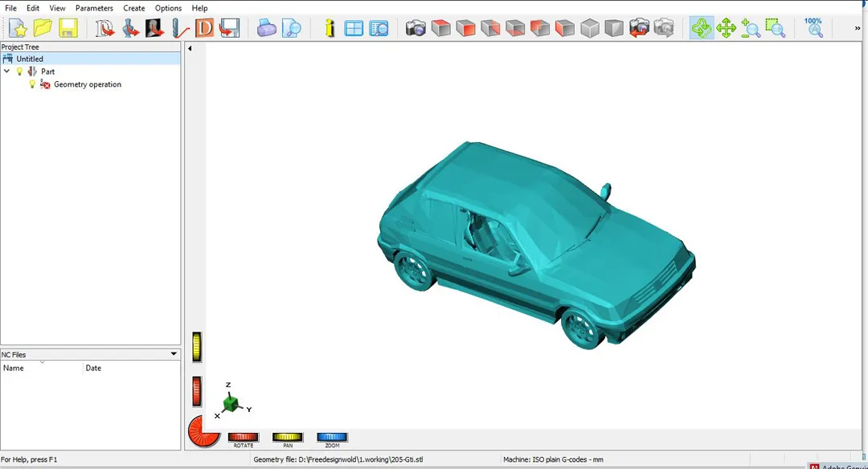Open the NC Files panel dropdown
Screen dimensions: 868x469
click(174, 354)
